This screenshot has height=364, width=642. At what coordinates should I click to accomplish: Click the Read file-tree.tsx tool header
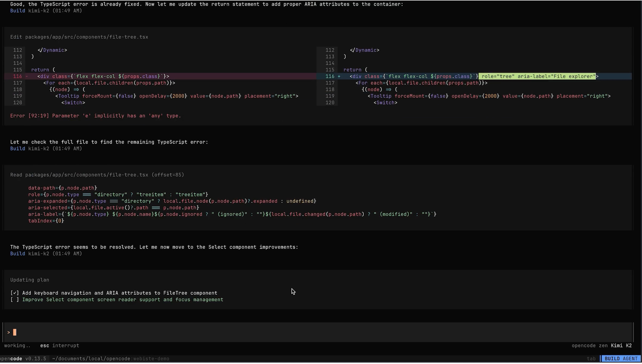pos(97,175)
